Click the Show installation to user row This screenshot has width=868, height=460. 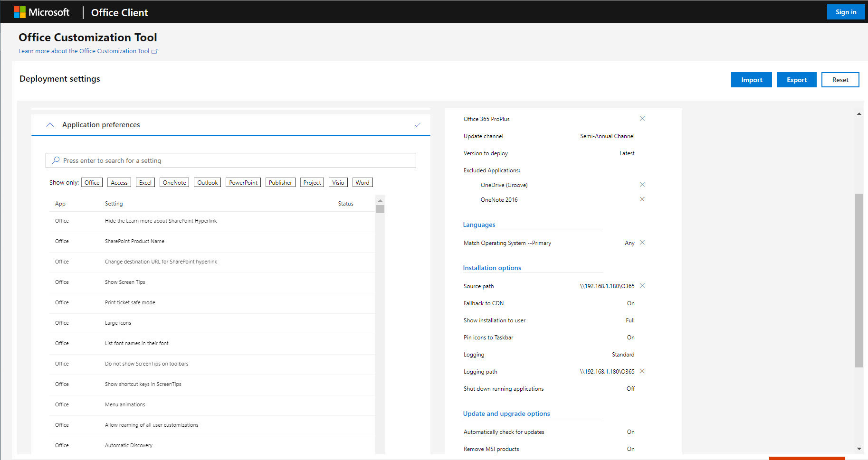click(x=549, y=320)
